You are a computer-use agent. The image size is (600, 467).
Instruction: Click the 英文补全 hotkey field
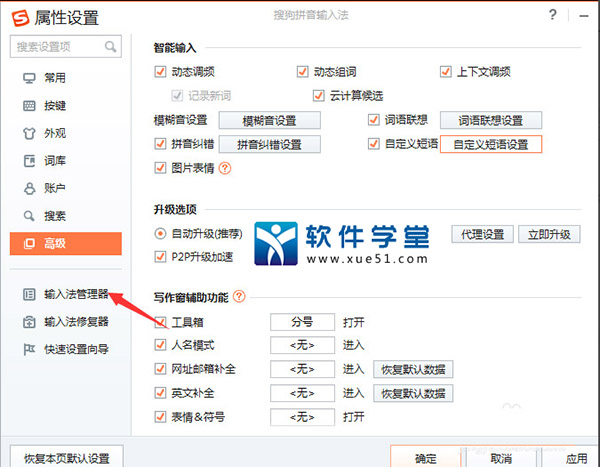point(302,393)
